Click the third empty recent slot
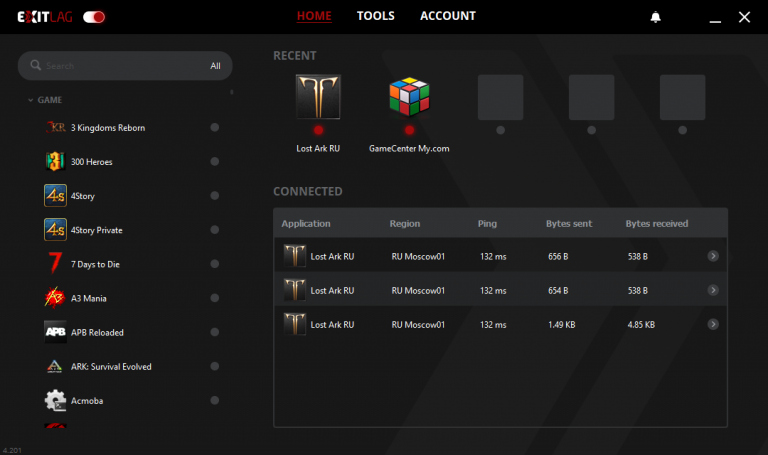The width and height of the screenshot is (768, 455). pos(682,97)
